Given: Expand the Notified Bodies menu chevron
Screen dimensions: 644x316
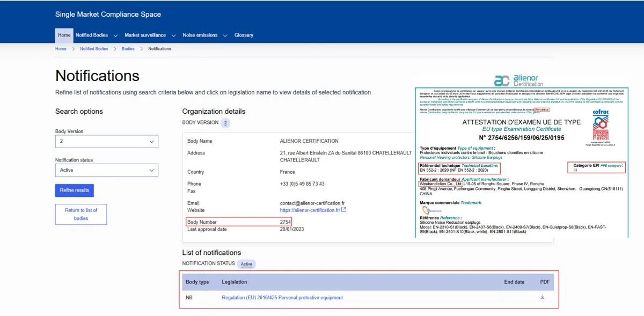Looking at the screenshot, I should [x=115, y=35].
